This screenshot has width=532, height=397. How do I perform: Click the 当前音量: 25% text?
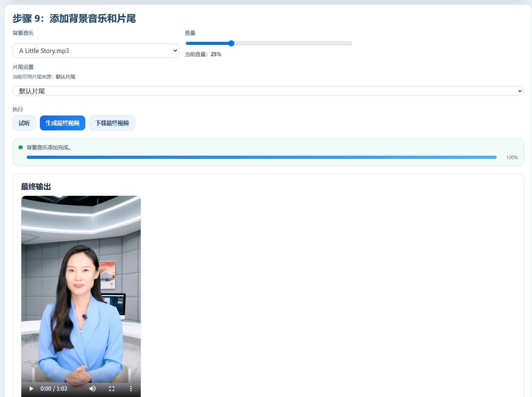pos(203,54)
